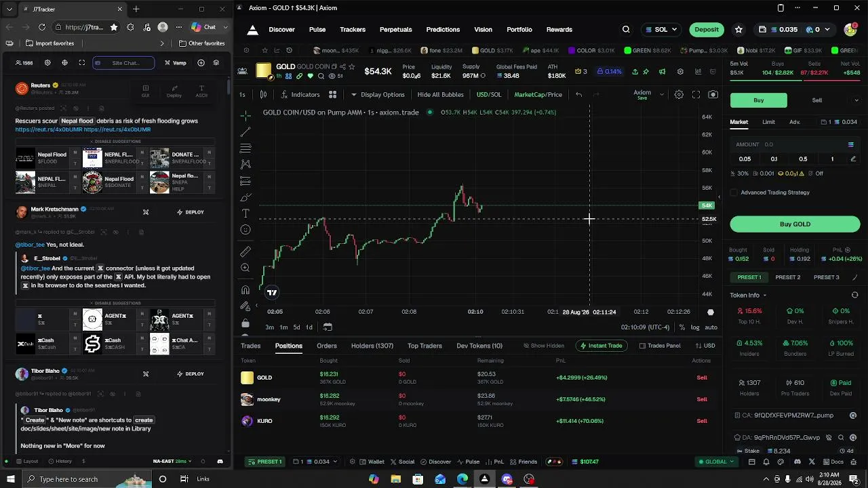Open the emoji sticker tool

click(x=245, y=230)
